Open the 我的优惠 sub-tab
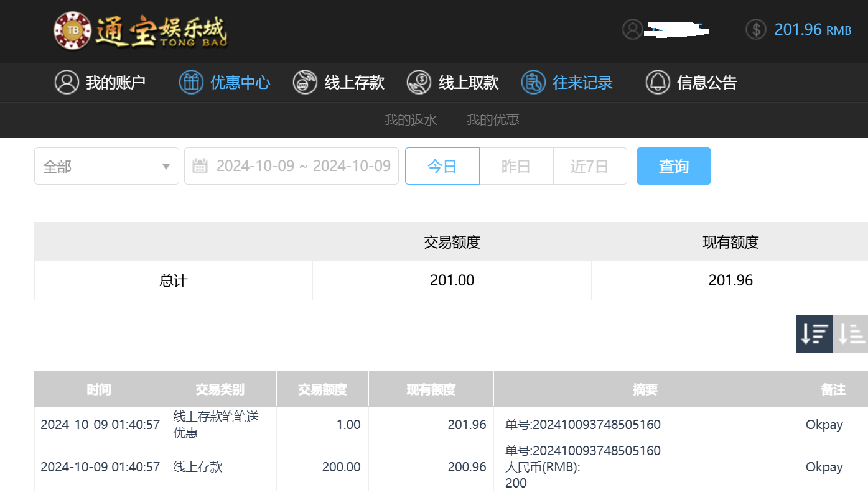 pos(493,120)
